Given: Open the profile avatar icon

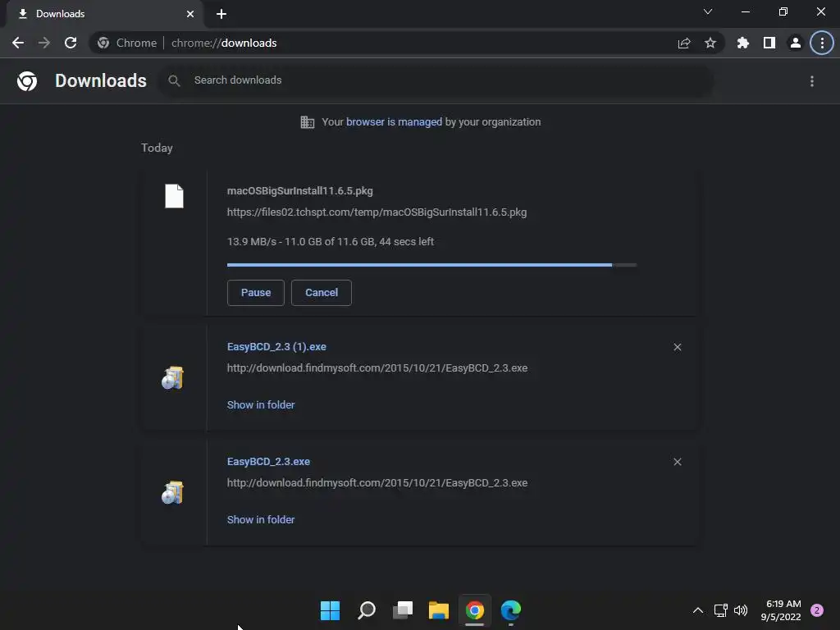Looking at the screenshot, I should tap(796, 43).
